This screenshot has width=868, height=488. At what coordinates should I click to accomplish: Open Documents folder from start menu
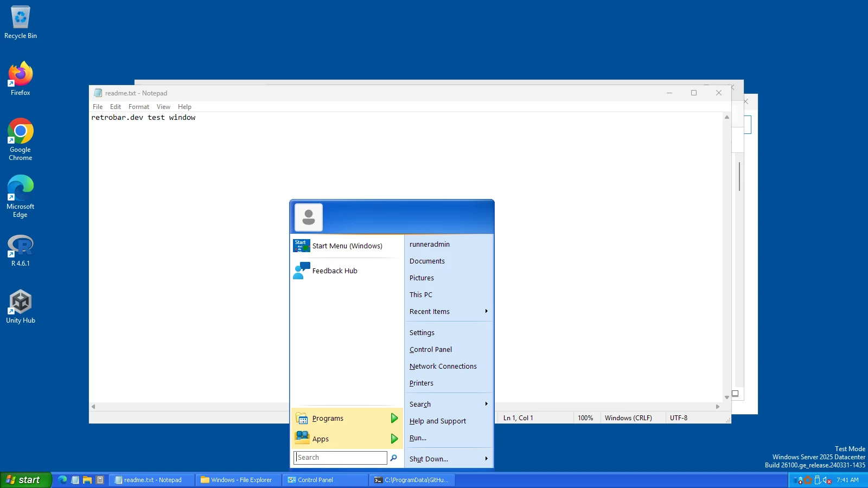pos(449,261)
